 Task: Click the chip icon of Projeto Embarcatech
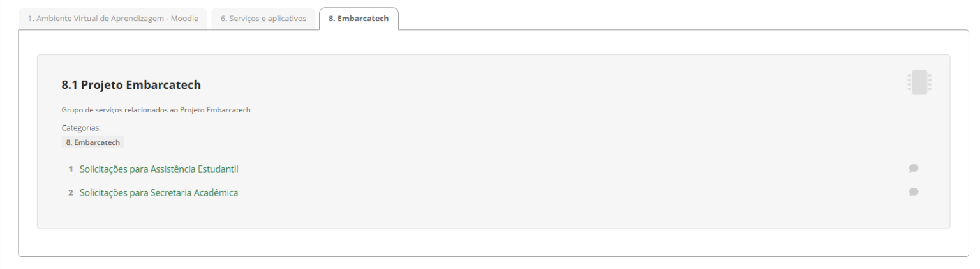pos(919,83)
